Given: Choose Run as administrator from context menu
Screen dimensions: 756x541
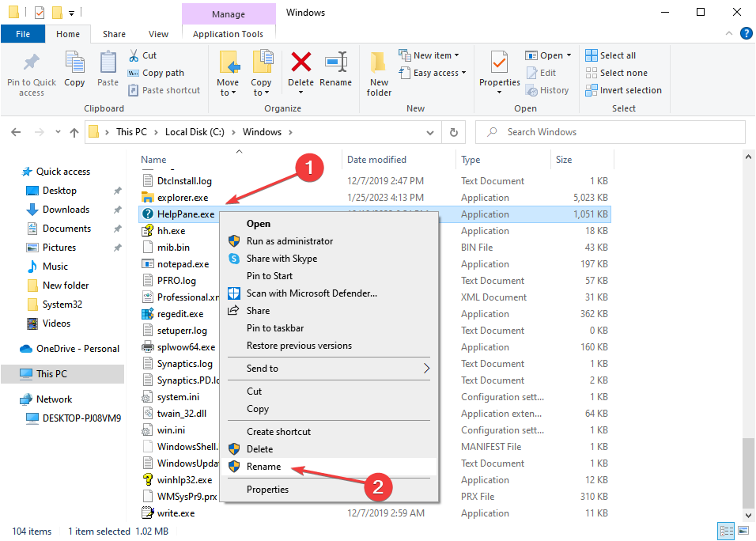Looking at the screenshot, I should pyautogui.click(x=329, y=241).
